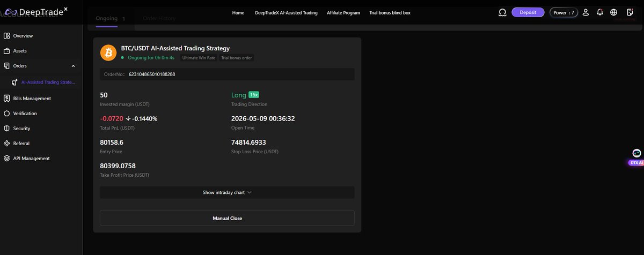
Task: Open Overview in the sidebar
Action: pyautogui.click(x=23, y=36)
